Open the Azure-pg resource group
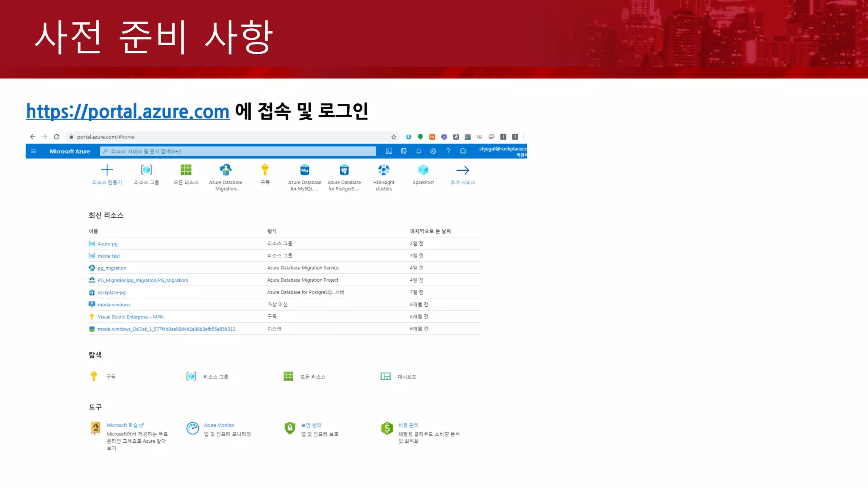This screenshot has height=488, width=868. 108,244
